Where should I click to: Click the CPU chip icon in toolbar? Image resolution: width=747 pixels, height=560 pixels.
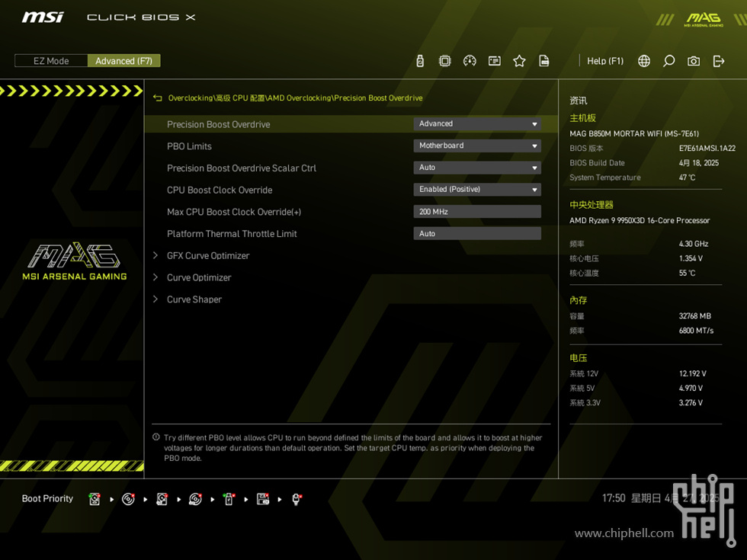click(x=444, y=61)
